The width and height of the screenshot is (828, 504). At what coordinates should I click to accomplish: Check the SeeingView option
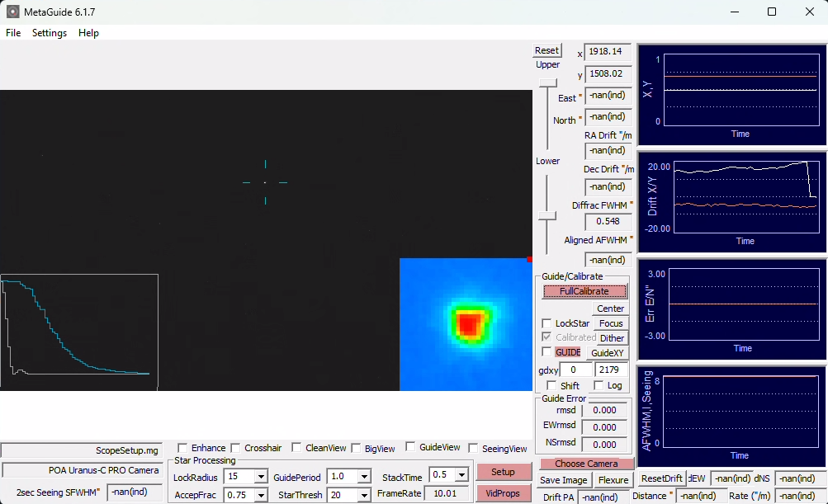473,449
